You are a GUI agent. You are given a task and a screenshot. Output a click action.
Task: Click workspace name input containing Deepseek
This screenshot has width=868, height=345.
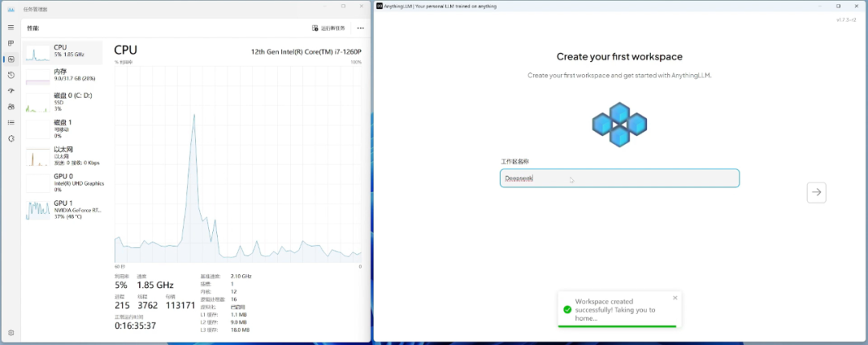click(x=620, y=179)
